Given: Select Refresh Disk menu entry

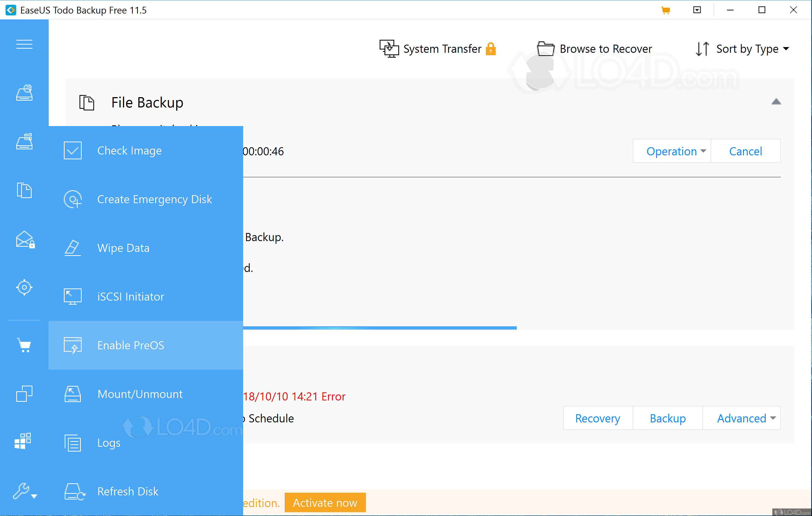Looking at the screenshot, I should 146,491.
